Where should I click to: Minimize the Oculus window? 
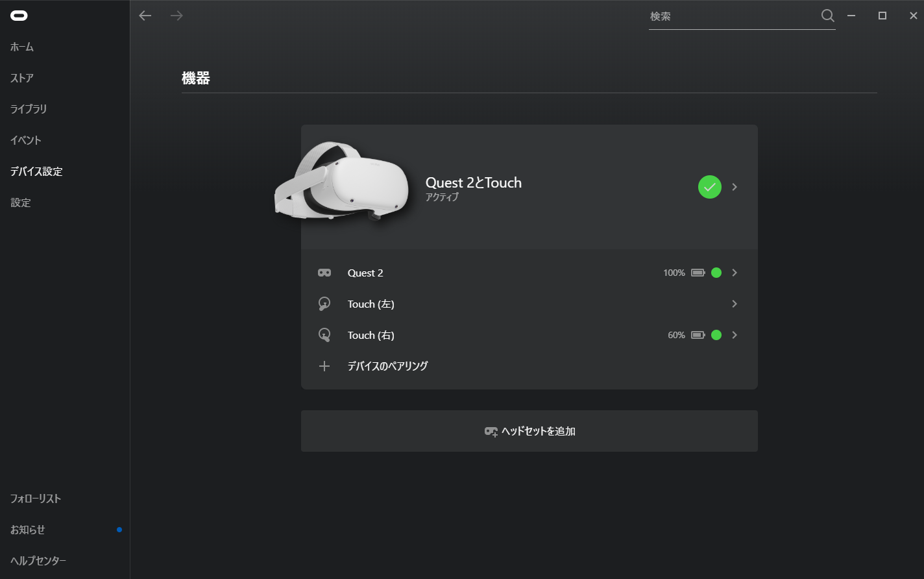point(851,16)
